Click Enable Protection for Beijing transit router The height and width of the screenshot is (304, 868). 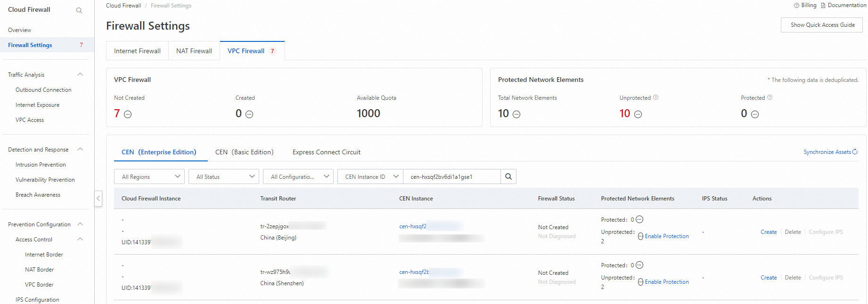pyautogui.click(x=666, y=236)
